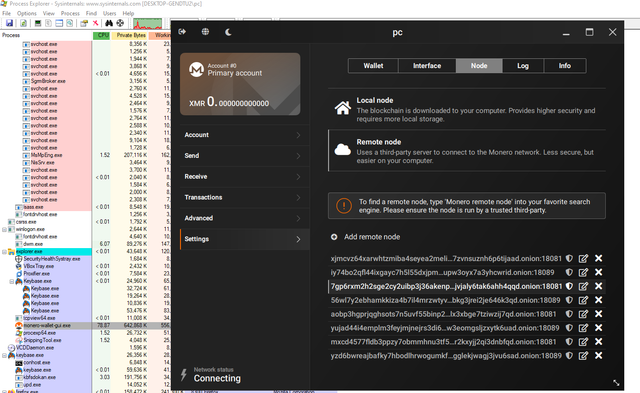Toggle trusted shield for xjmcvz64 node

click(569, 258)
